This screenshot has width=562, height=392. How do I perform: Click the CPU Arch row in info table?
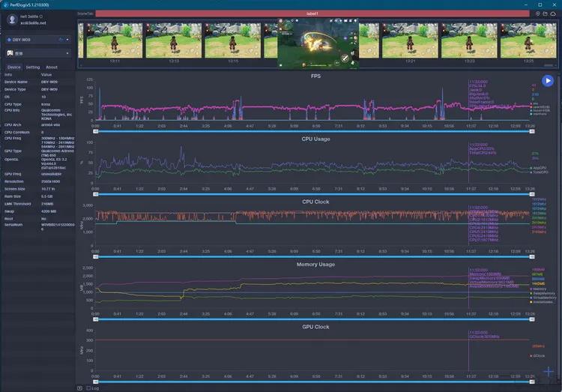[x=39, y=125]
